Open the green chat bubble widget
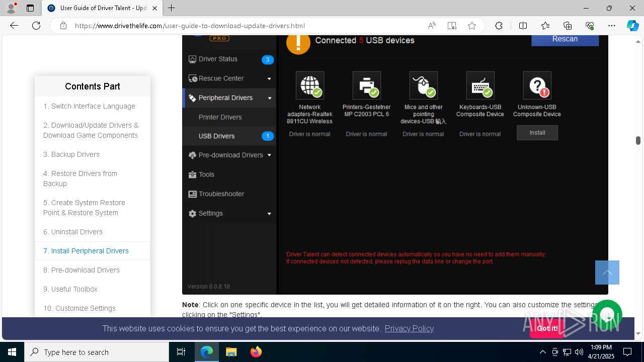 coord(607,315)
